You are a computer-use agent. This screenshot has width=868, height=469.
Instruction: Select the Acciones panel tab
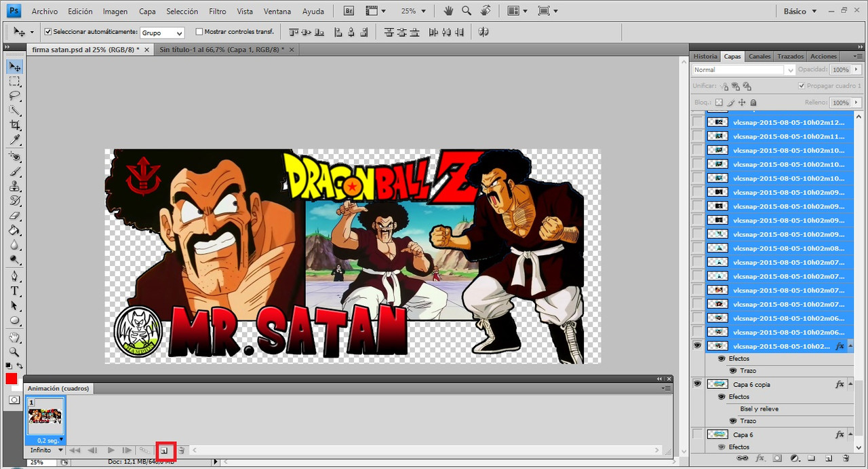(x=823, y=56)
